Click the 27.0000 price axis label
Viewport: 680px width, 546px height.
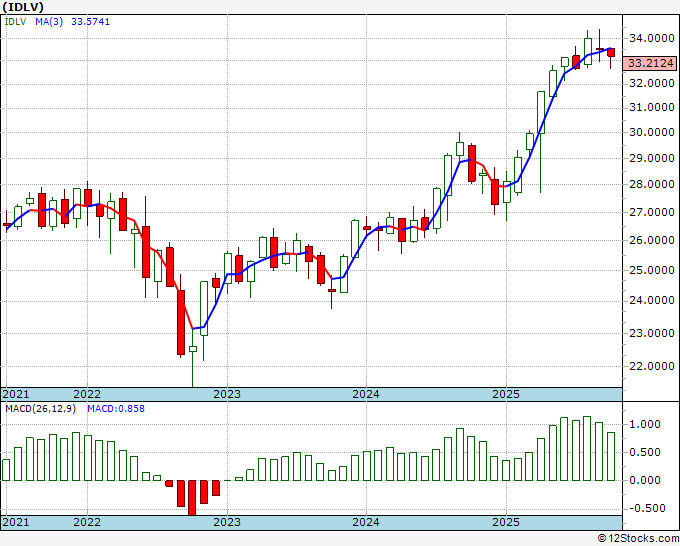[x=651, y=212]
